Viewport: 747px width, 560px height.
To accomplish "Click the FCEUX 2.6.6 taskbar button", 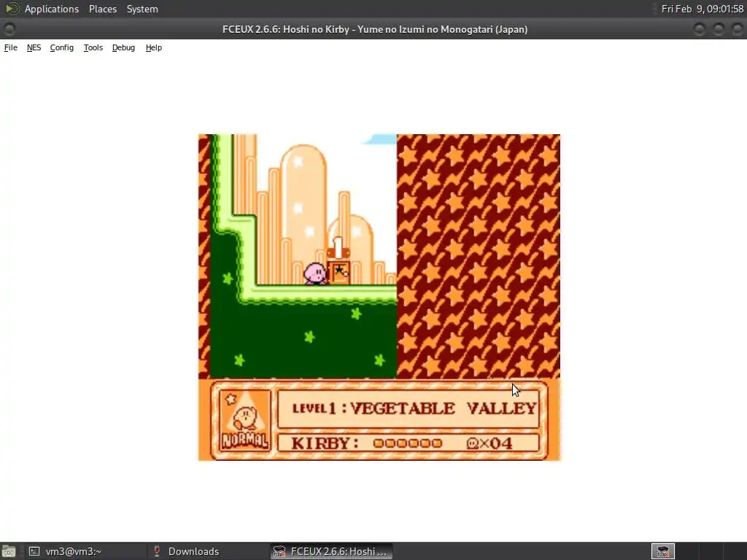I will point(332,551).
